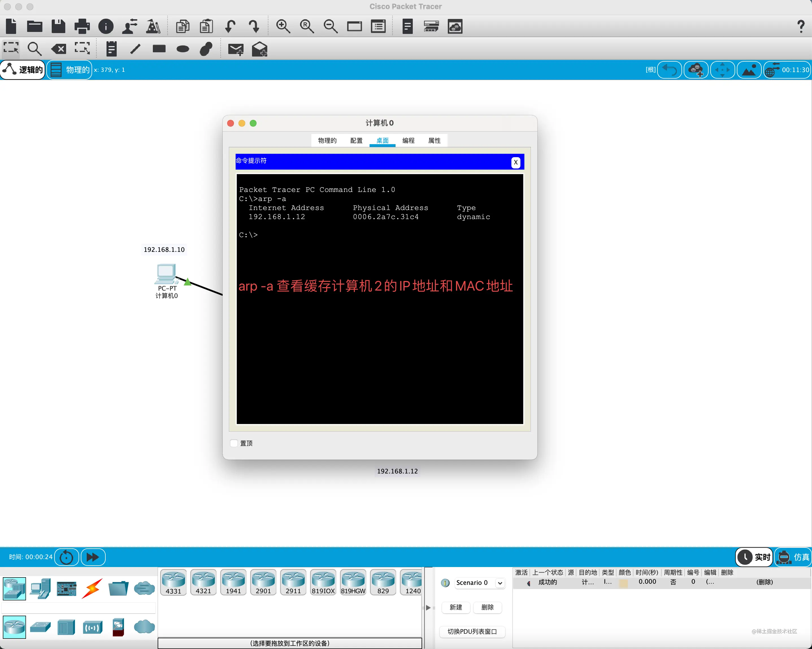Image resolution: width=812 pixels, height=649 pixels.
Task: Click the terminal command prompt area
Action: tap(380, 299)
